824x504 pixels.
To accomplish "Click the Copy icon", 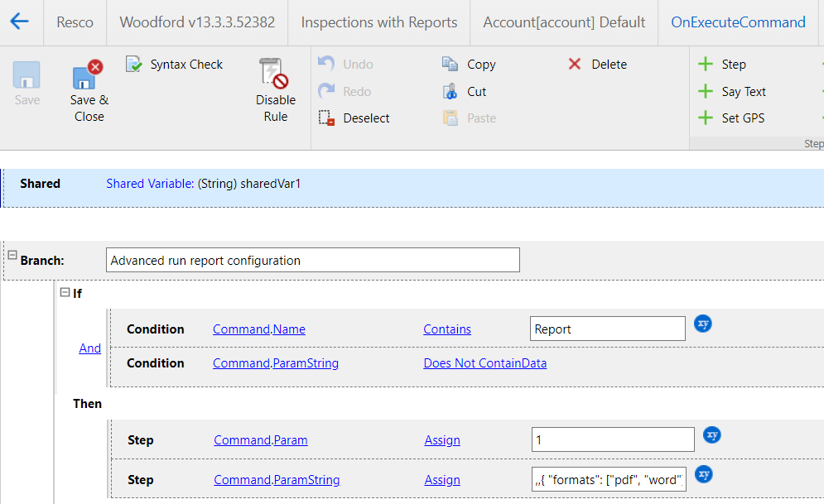I will click(x=450, y=64).
